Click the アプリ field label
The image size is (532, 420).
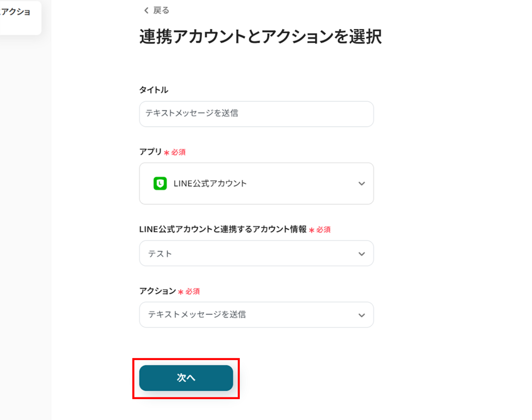click(x=150, y=152)
